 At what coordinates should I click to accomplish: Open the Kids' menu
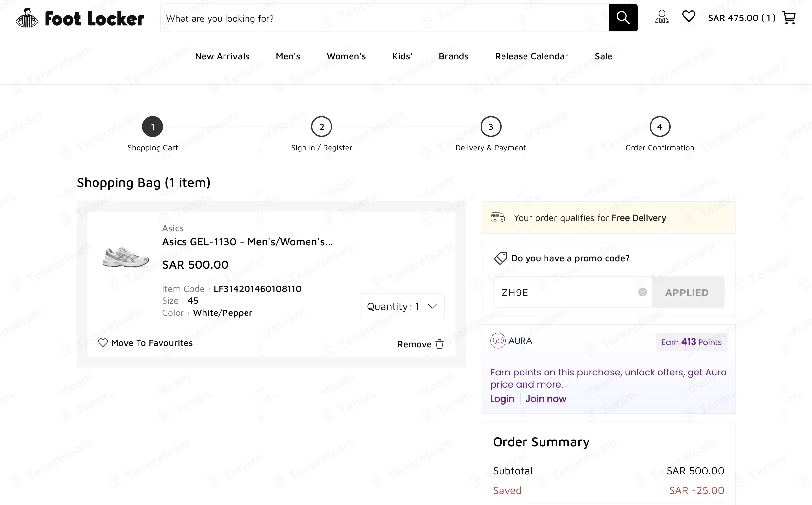(402, 56)
